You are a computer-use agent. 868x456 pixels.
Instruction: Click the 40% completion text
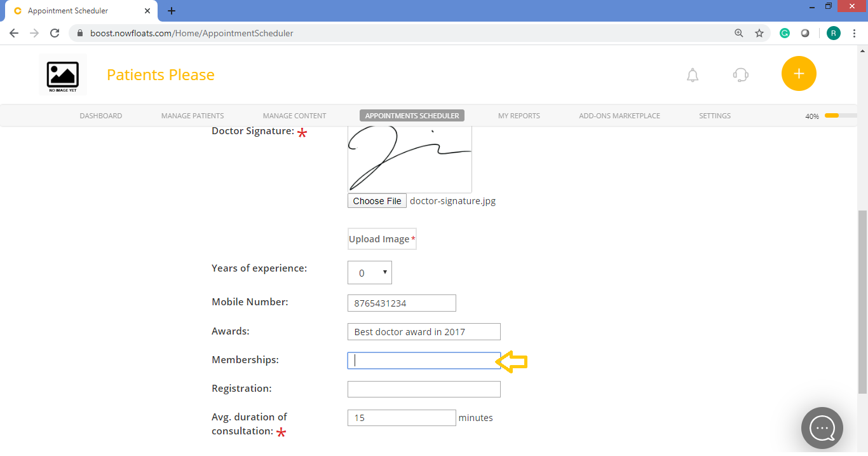pyautogui.click(x=812, y=116)
